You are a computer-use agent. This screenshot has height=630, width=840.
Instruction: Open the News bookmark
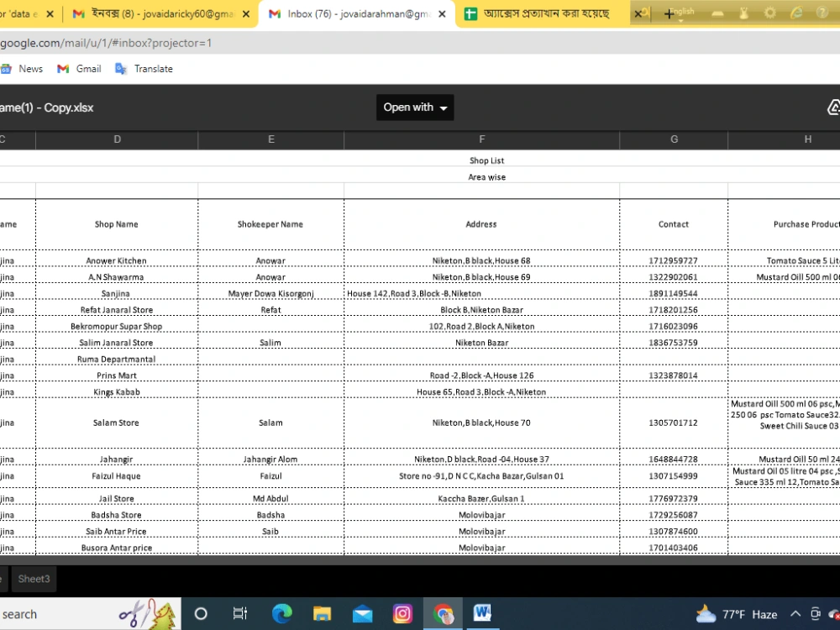click(x=22, y=69)
